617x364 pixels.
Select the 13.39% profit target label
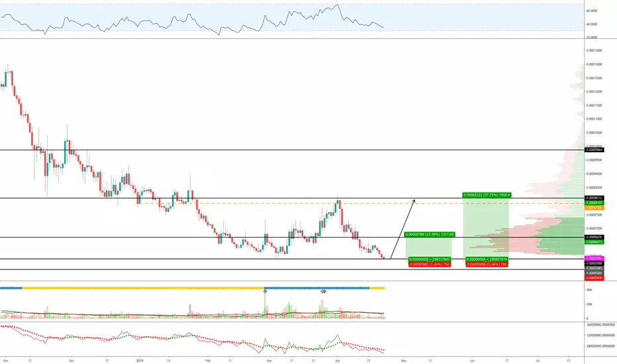pyautogui.click(x=430, y=234)
